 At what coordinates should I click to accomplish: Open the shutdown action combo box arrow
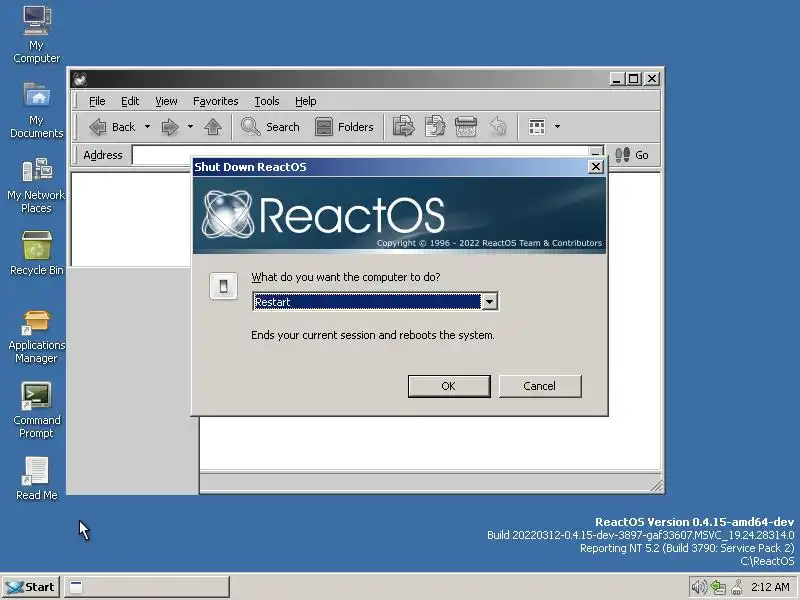point(489,302)
